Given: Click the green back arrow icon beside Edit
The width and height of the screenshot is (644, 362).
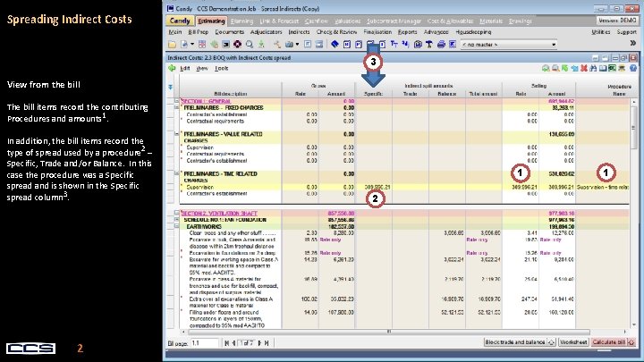Looking at the screenshot, I should point(172,68).
